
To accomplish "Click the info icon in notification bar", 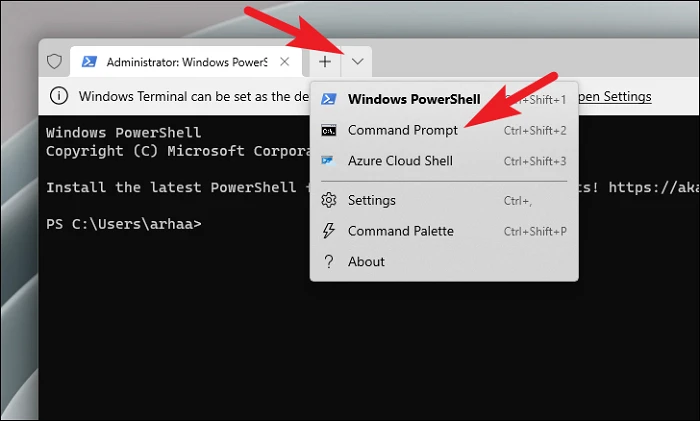I will (59, 96).
